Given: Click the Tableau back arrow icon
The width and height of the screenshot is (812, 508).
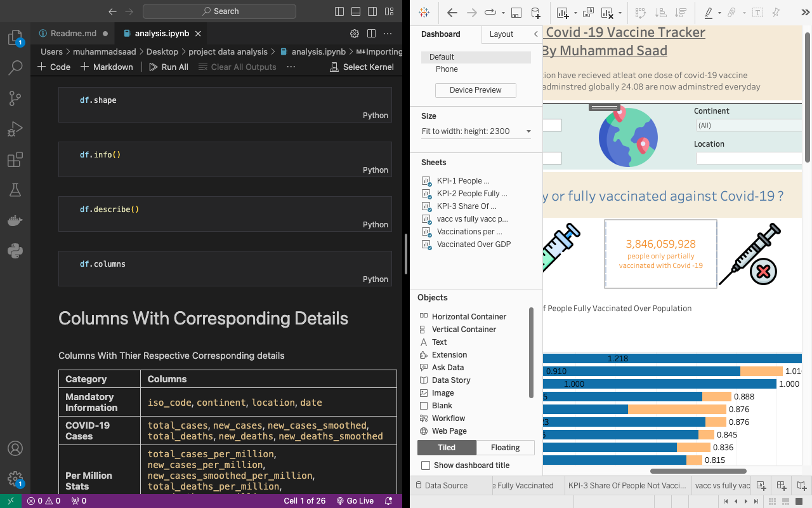Looking at the screenshot, I should (x=452, y=13).
